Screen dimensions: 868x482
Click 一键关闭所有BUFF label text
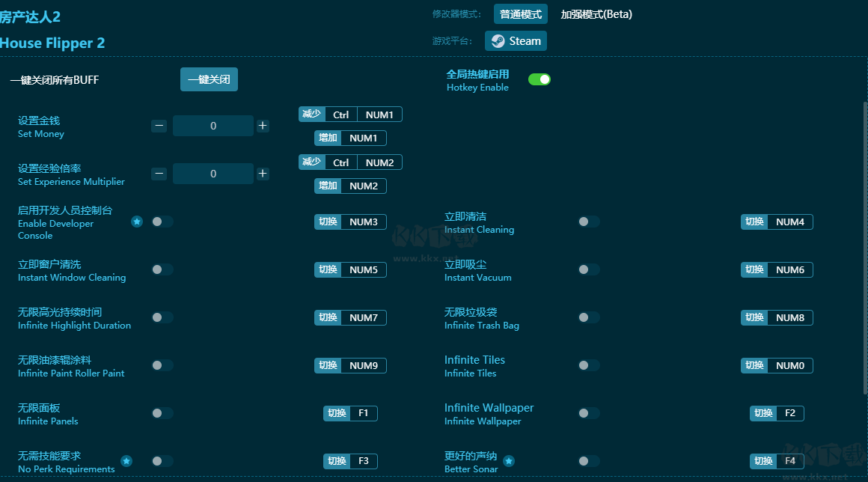click(54, 80)
